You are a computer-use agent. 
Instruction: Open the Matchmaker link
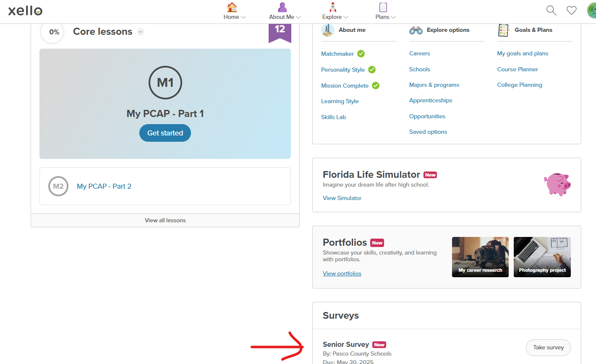click(337, 54)
